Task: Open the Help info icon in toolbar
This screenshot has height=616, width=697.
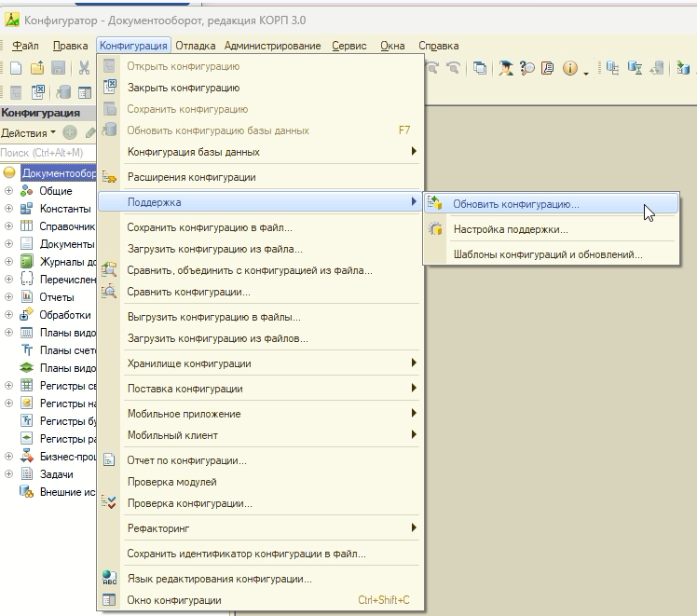Action: pos(570,68)
